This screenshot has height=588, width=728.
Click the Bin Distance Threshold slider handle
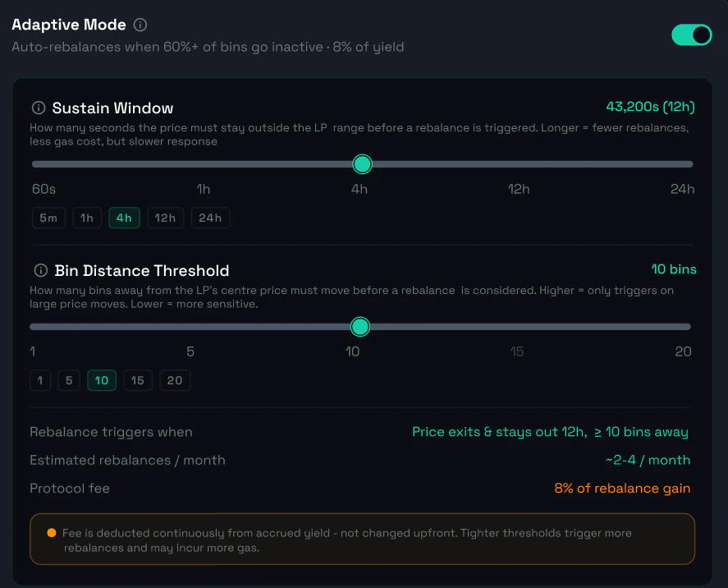pyautogui.click(x=359, y=326)
